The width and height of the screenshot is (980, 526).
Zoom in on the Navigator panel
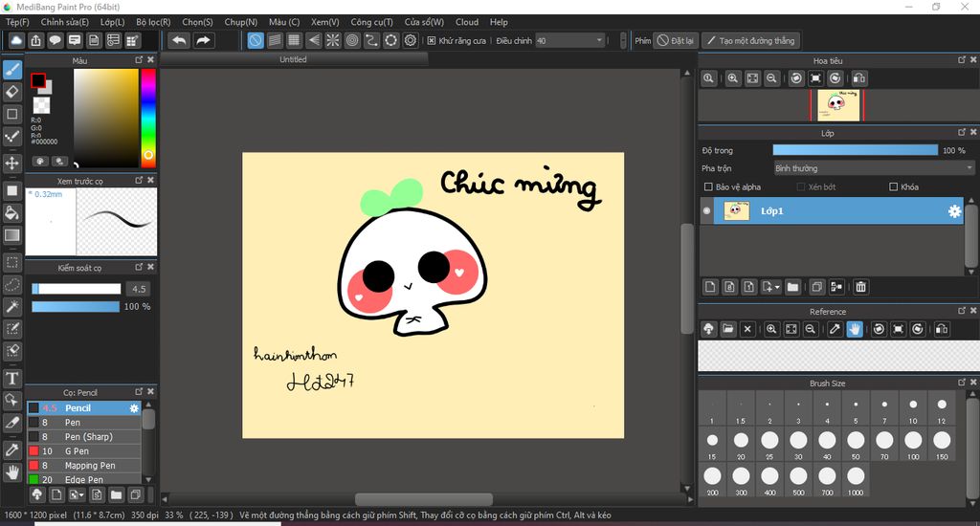732,78
